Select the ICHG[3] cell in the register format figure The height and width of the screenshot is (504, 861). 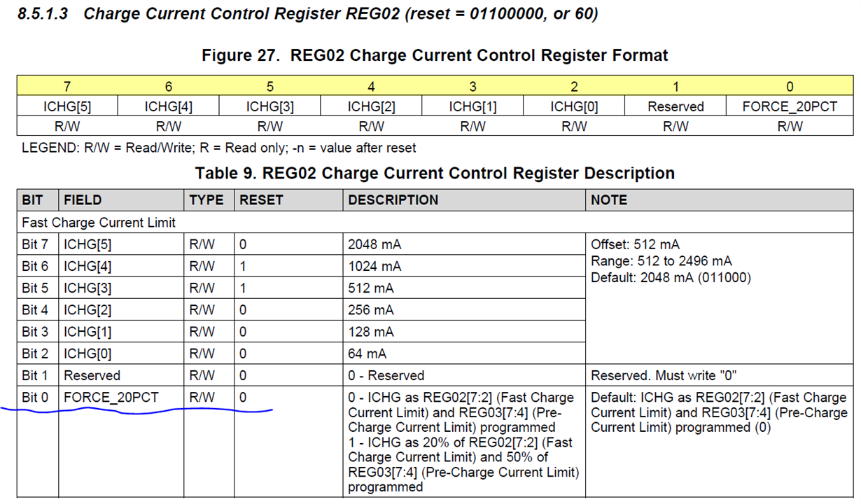point(269,106)
